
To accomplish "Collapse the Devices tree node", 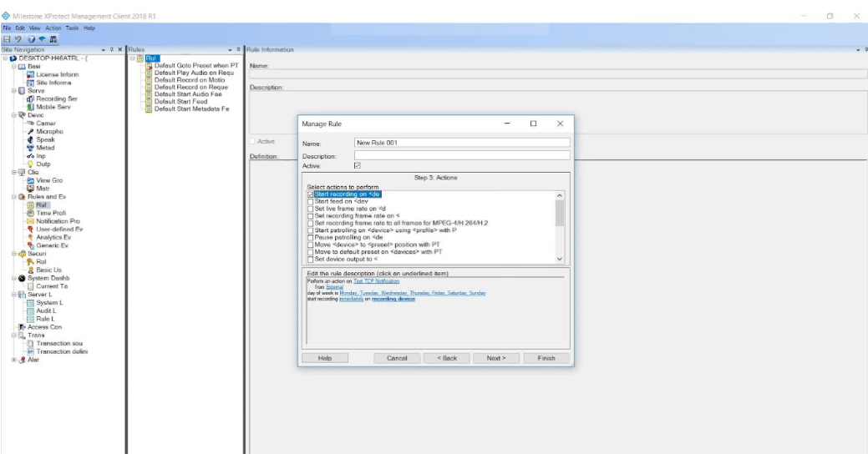I will [14, 115].
